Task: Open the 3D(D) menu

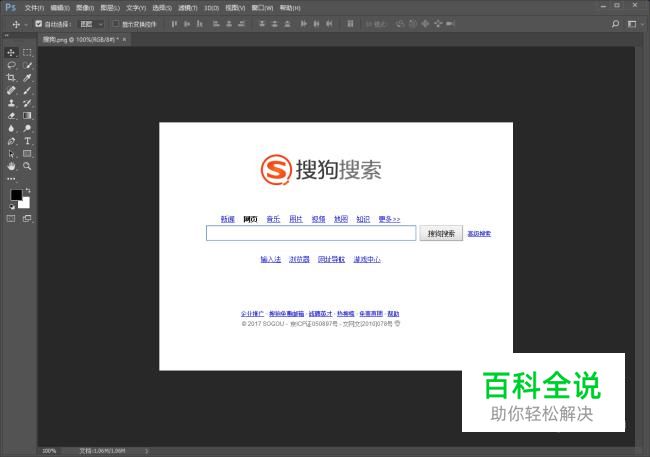Action: point(211,8)
